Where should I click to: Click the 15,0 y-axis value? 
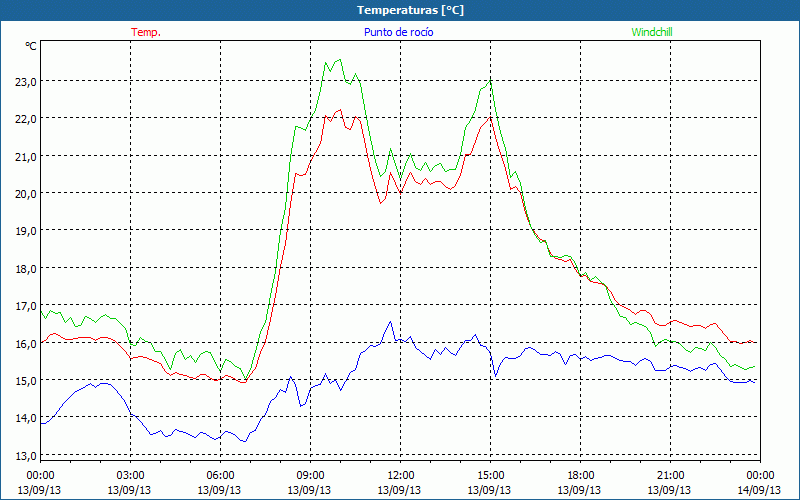tap(26, 381)
